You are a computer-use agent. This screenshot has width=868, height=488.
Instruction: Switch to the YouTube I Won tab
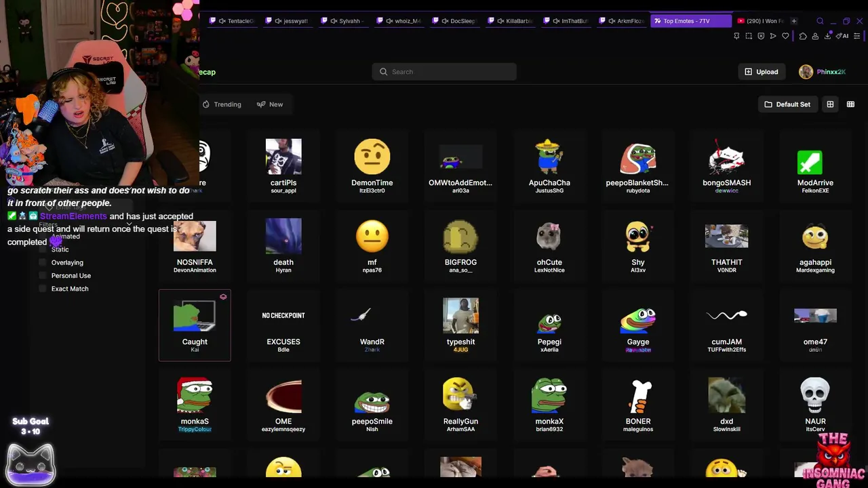[x=759, y=21]
